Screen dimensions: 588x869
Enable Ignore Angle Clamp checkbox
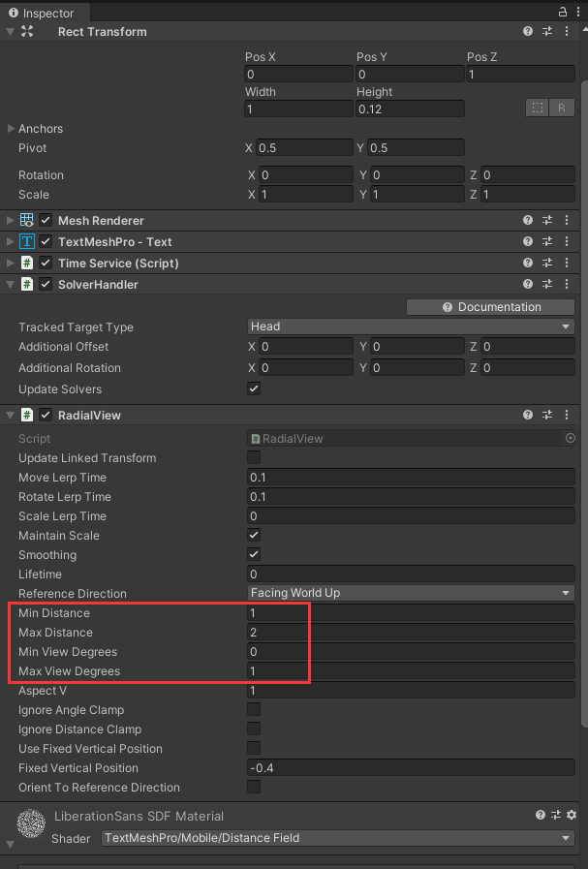pos(254,710)
